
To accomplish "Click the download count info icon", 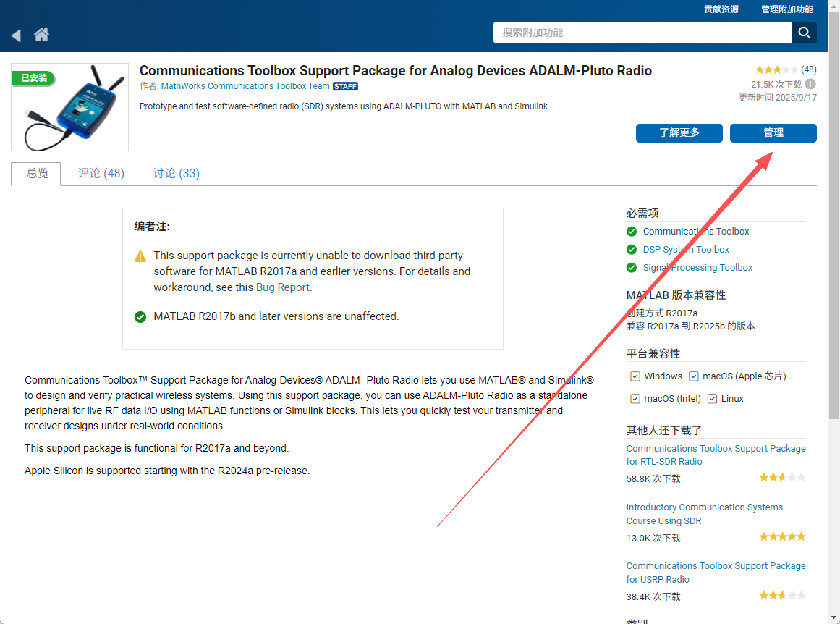I will pyautogui.click(x=810, y=84).
